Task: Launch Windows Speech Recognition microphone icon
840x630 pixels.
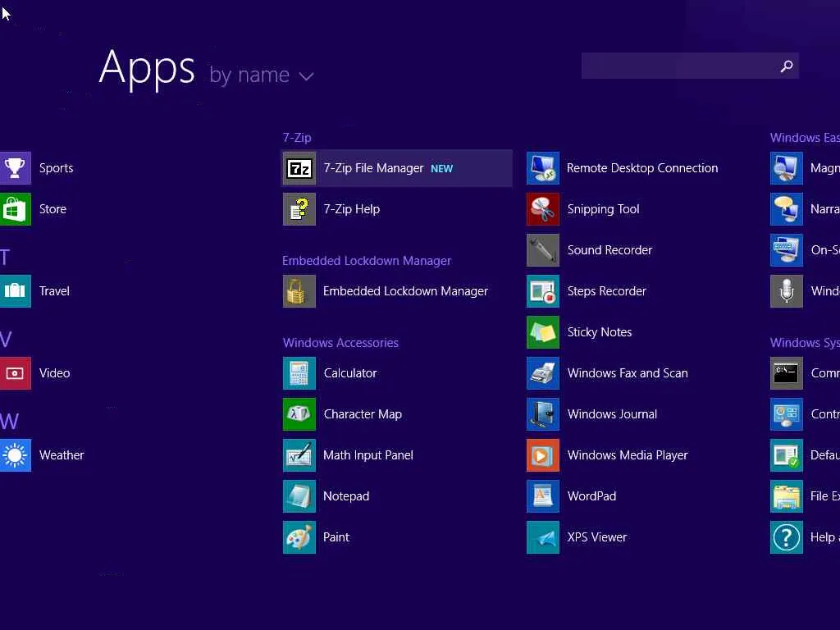Action: click(787, 291)
